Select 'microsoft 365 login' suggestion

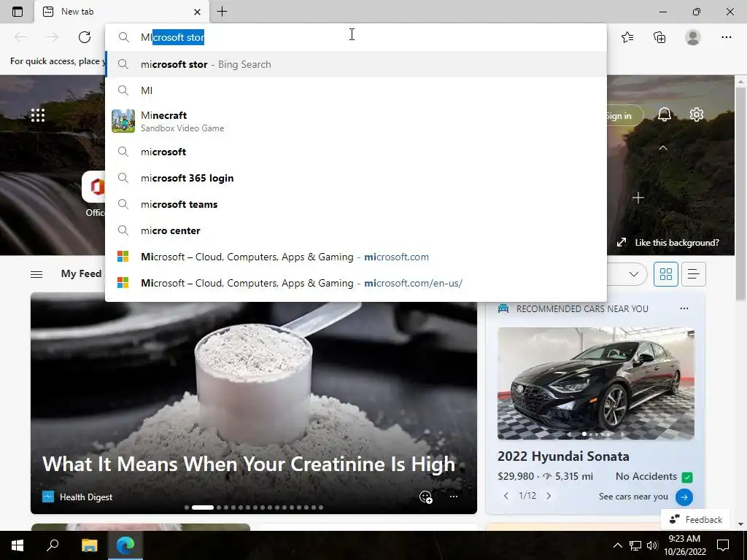click(x=356, y=178)
